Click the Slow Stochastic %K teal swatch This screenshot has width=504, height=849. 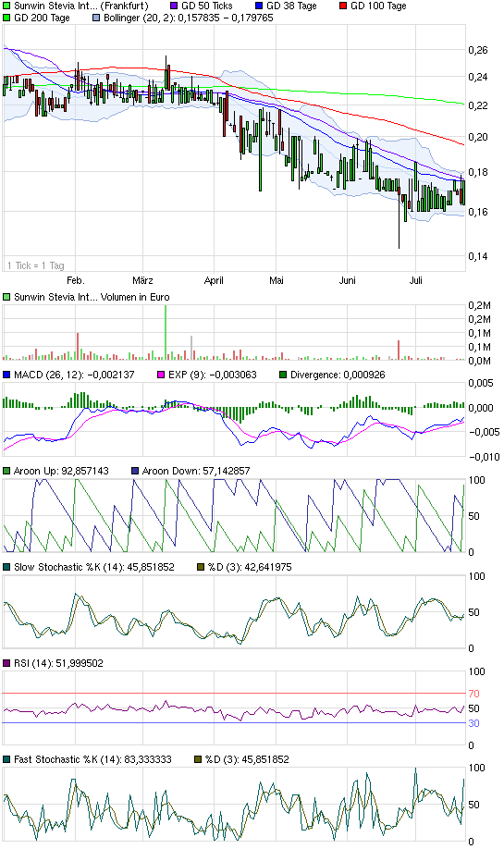click(x=6, y=567)
